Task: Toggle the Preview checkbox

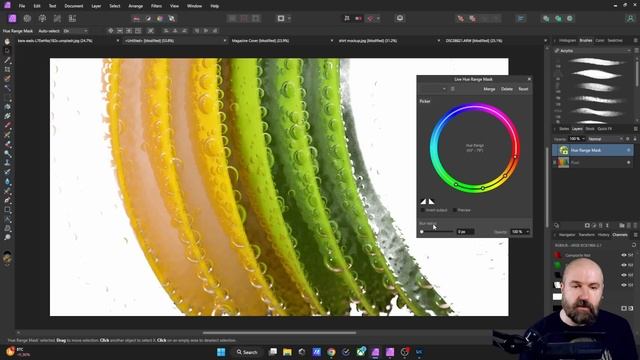Action: tap(455, 210)
